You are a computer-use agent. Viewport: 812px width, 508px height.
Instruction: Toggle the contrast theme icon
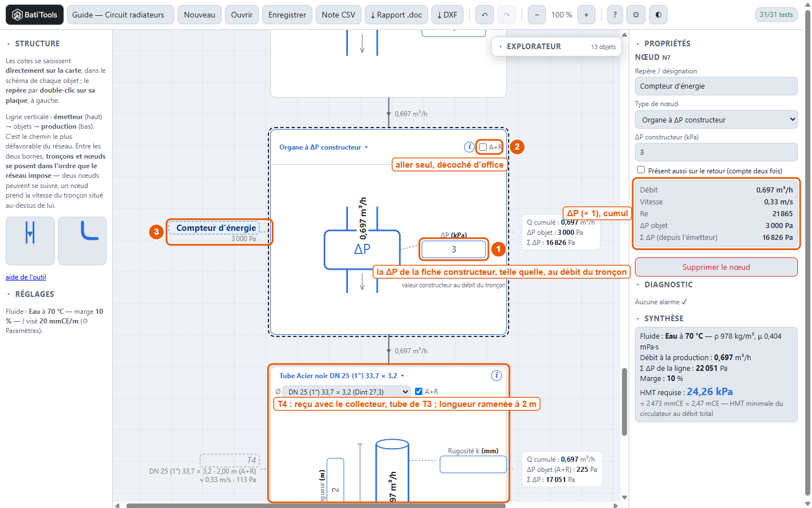(659, 15)
